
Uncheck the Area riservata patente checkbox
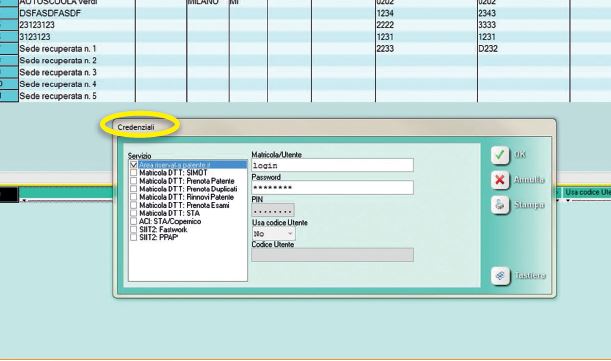point(134,165)
